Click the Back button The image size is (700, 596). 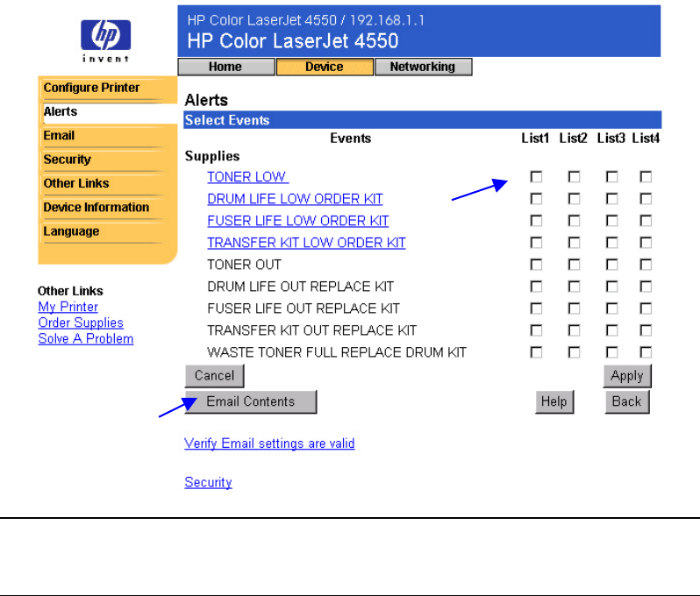tap(627, 401)
